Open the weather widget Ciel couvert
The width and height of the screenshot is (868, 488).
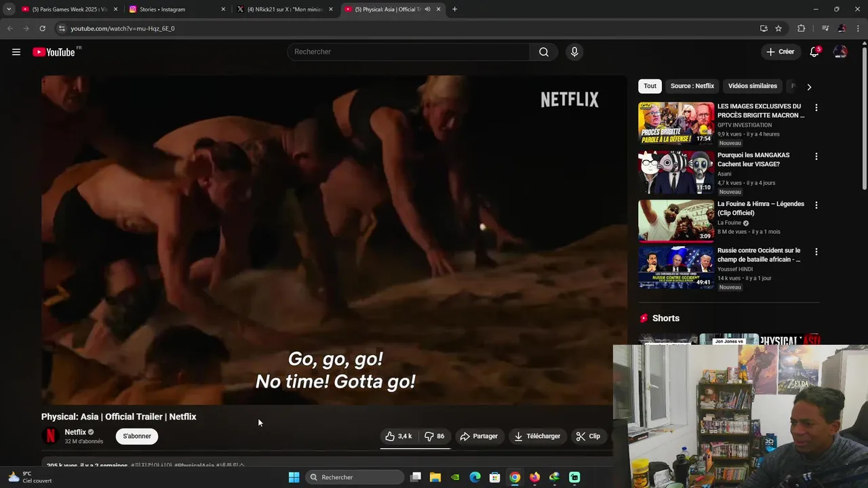tap(30, 477)
